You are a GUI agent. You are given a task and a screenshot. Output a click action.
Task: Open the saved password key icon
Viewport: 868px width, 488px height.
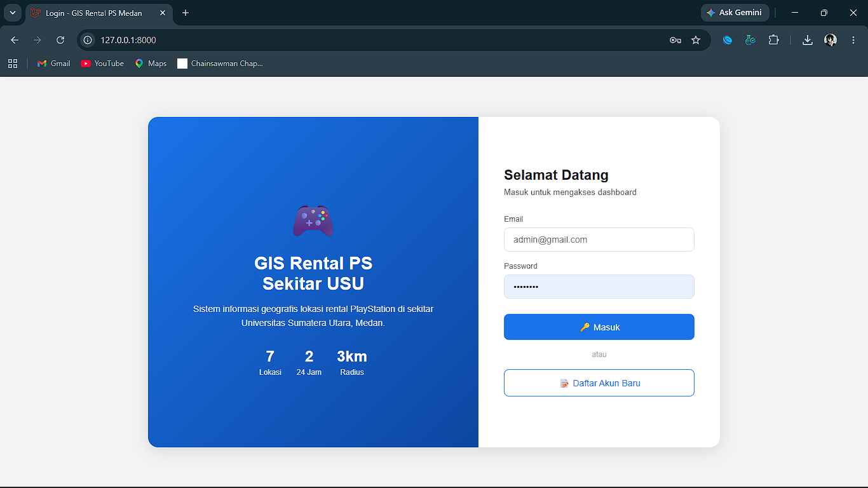[675, 40]
